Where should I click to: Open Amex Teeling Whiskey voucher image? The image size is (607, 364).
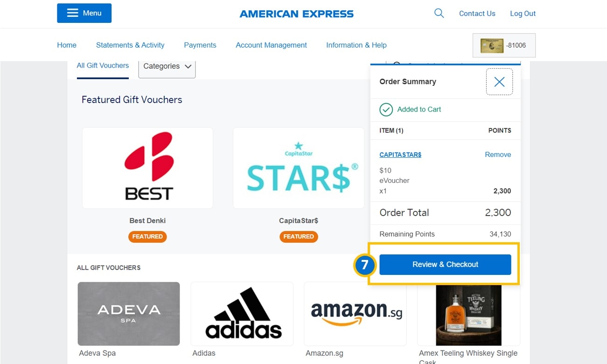[x=468, y=314]
